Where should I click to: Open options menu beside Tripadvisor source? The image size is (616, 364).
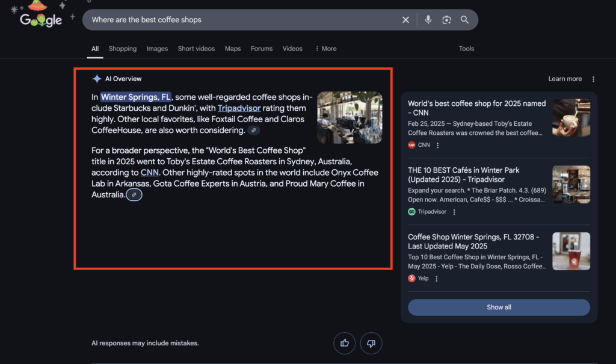click(x=454, y=212)
